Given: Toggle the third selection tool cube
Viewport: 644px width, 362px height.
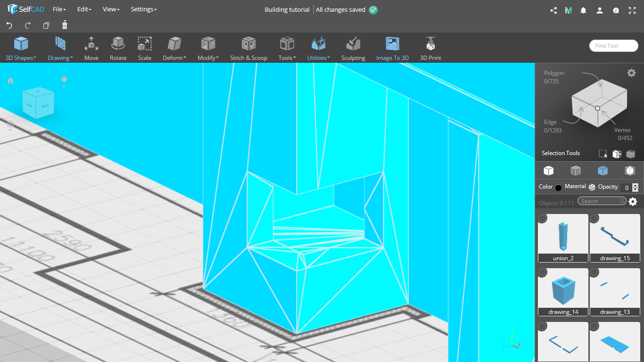Looking at the screenshot, I should click(631, 154).
